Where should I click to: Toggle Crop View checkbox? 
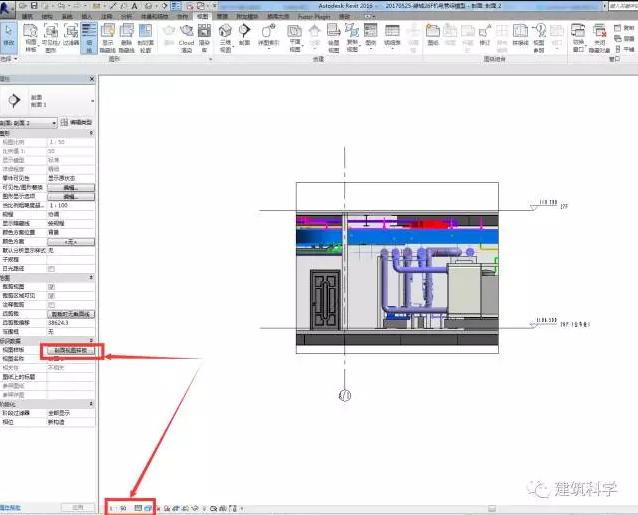pos(51,287)
